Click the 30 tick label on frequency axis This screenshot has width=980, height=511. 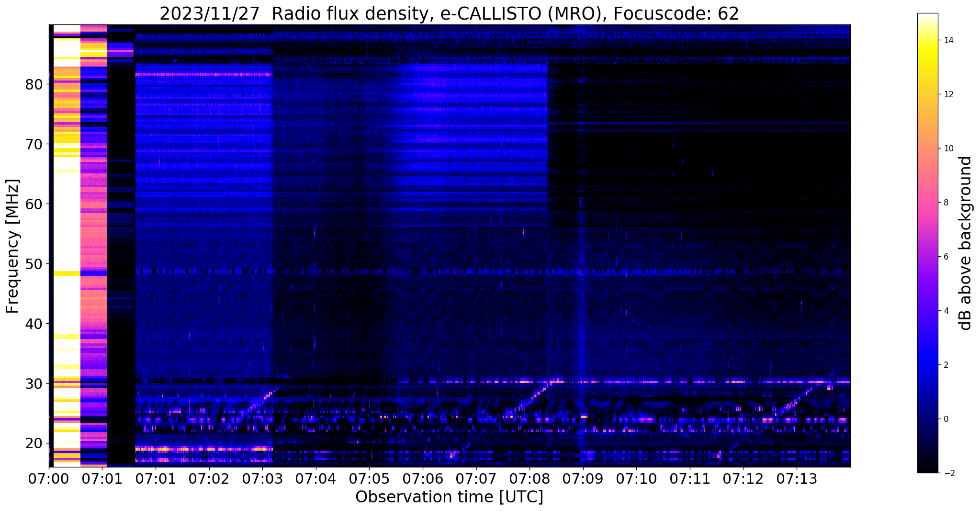point(34,384)
